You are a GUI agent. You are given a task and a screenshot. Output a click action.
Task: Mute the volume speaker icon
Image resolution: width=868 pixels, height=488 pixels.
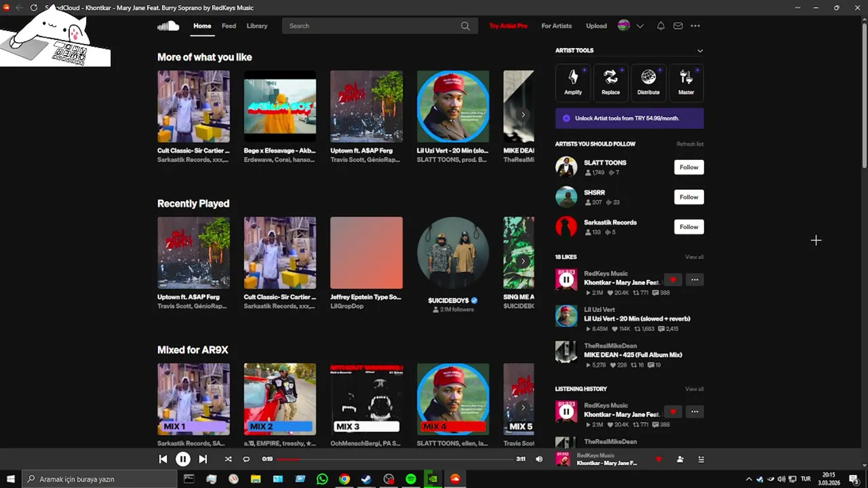539,459
